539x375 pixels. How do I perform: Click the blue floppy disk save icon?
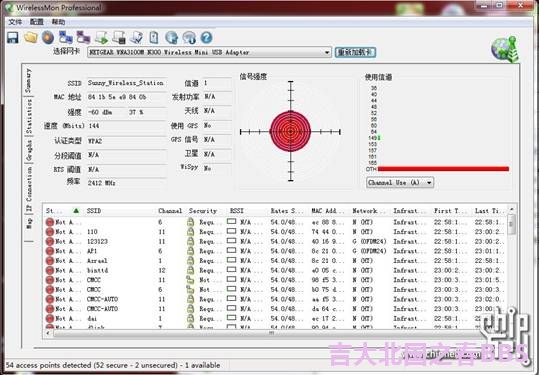13,37
